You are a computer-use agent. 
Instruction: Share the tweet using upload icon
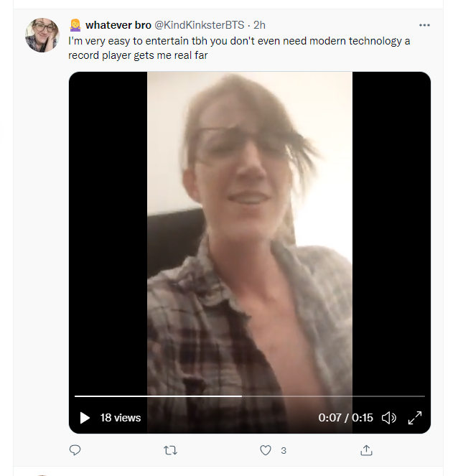(366, 450)
